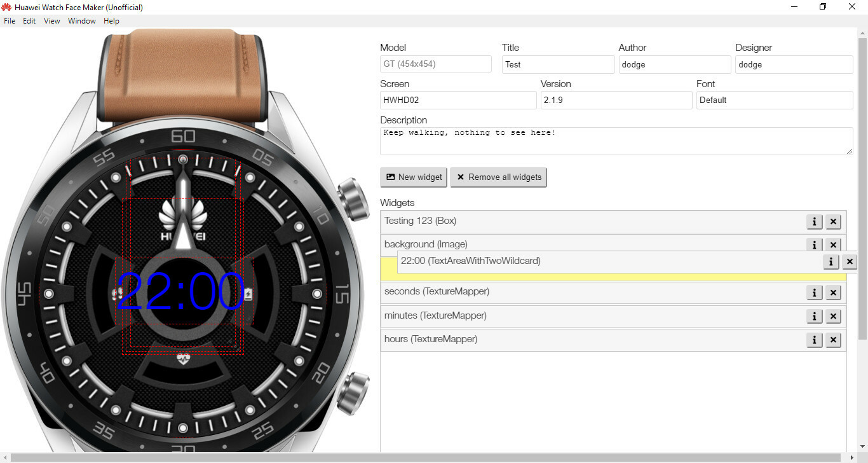This screenshot has width=868, height=463.
Task: Click the blue 22:00 text on watch preview
Action: pyautogui.click(x=180, y=292)
